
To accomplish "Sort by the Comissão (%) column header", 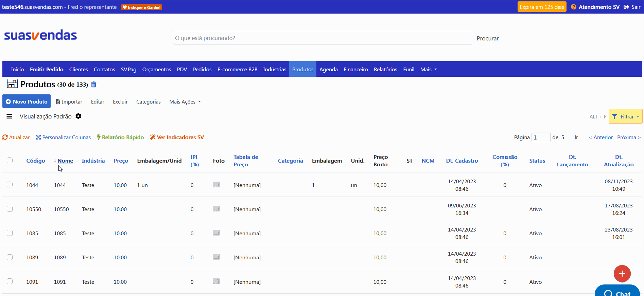I will [505, 161].
